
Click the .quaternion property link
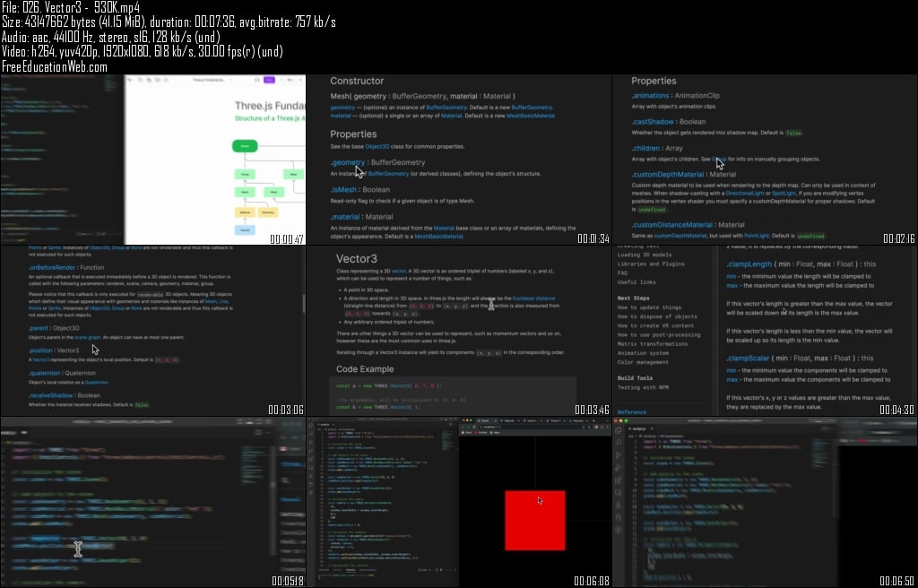click(44, 373)
